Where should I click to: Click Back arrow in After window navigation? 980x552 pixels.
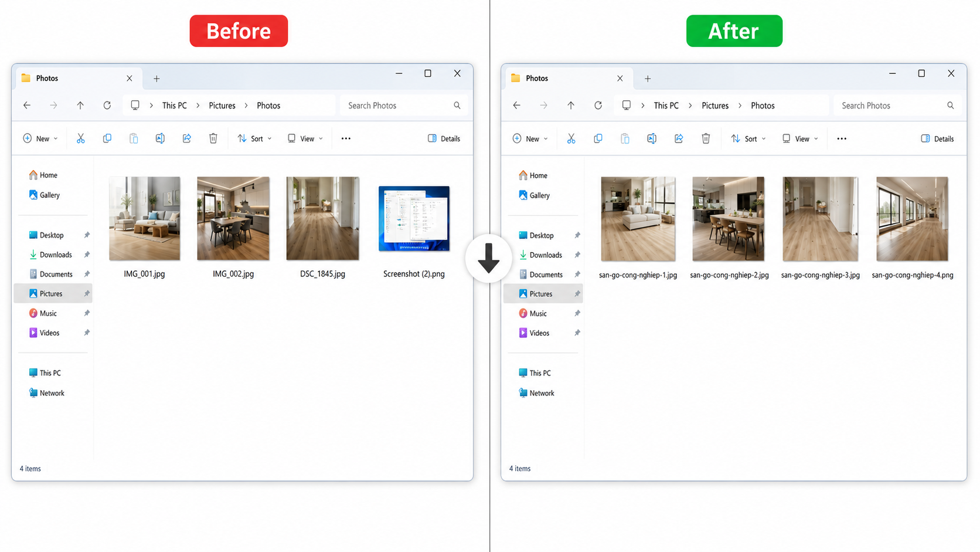(516, 106)
